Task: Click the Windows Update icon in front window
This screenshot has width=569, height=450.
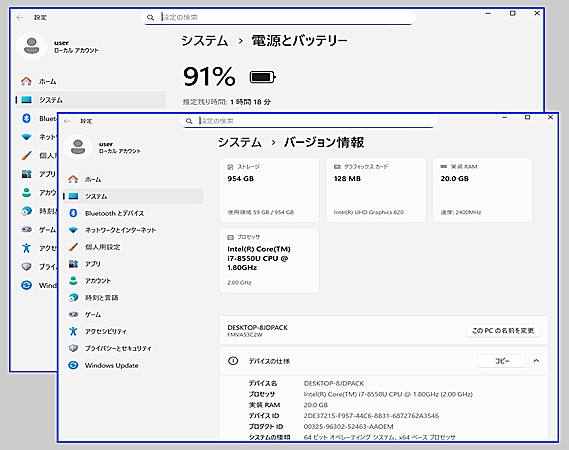Action: tap(73, 365)
